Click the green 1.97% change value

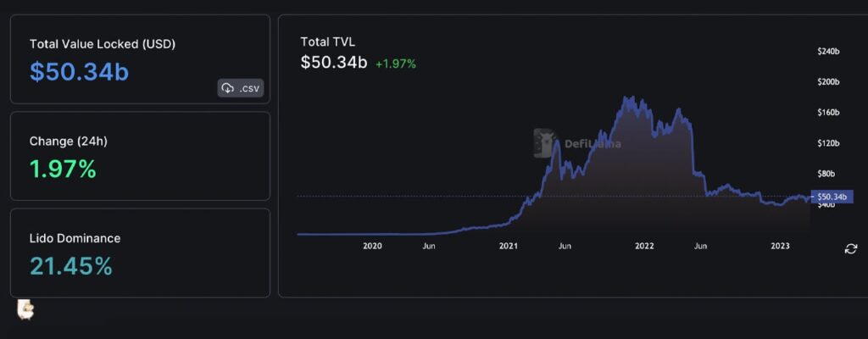coord(63,169)
